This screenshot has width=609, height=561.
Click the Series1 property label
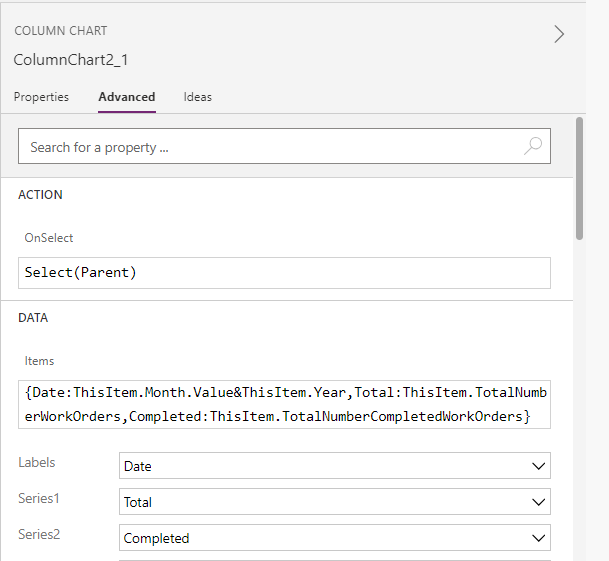tap(39, 498)
